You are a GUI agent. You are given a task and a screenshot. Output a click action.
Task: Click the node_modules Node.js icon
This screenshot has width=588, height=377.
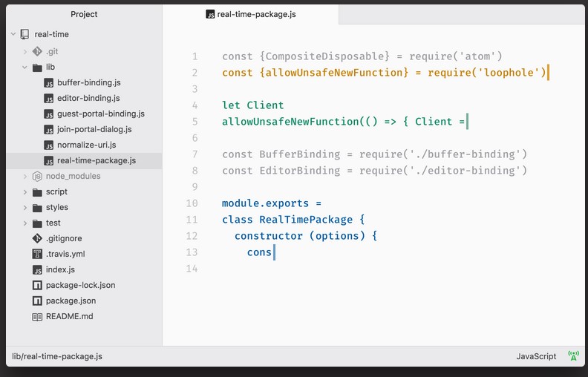37,176
